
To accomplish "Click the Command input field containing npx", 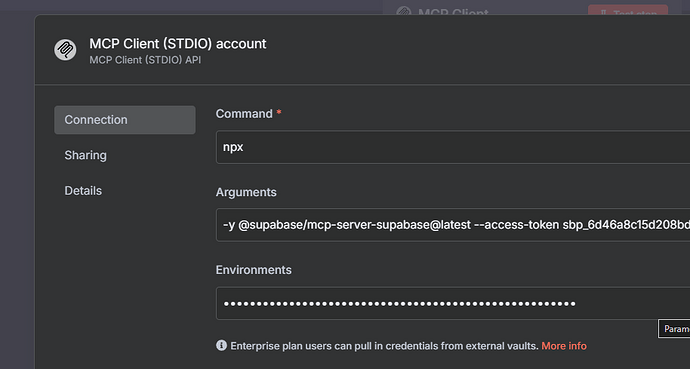I will pyautogui.click(x=453, y=147).
